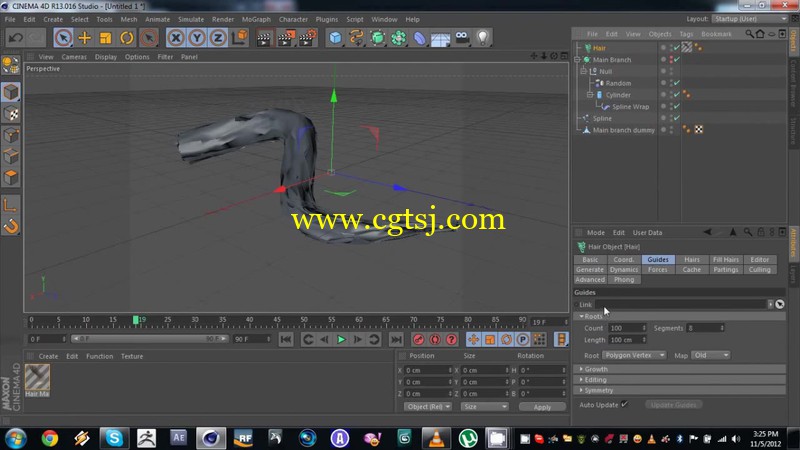Collapse the Roots section
Viewport: 800px width, 450px height.
point(581,316)
